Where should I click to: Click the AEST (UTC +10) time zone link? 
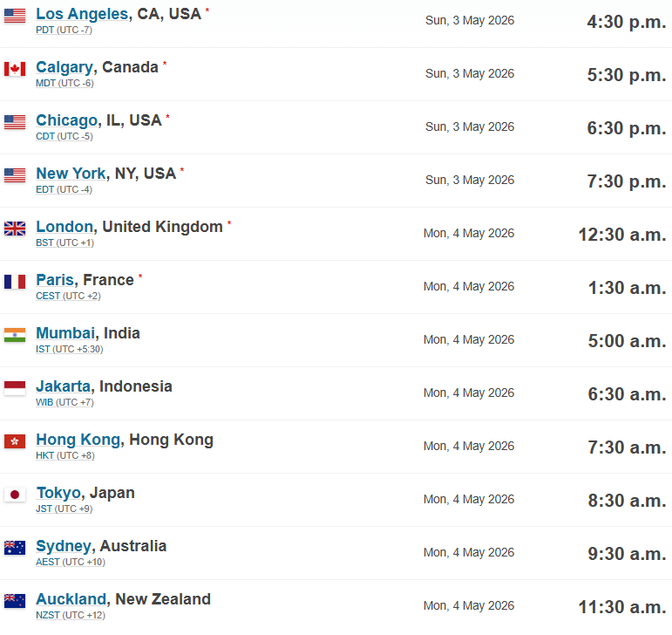[71, 562]
